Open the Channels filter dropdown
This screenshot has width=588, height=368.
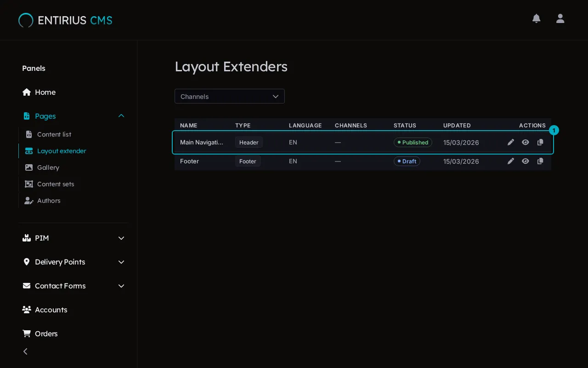pyautogui.click(x=230, y=96)
